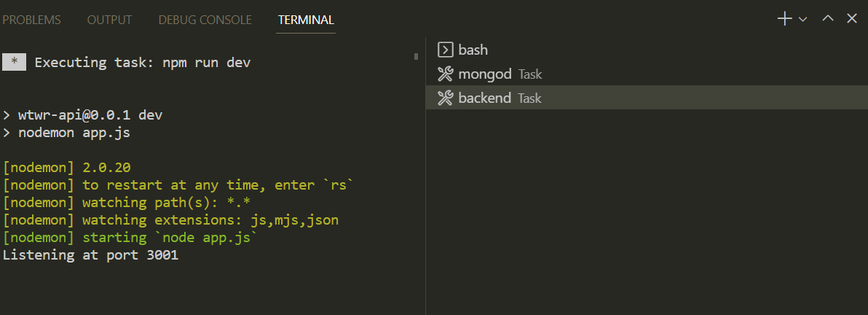Click the 'Listening at port 3001' line
Viewport: 868px width, 315px height.
(x=90, y=255)
